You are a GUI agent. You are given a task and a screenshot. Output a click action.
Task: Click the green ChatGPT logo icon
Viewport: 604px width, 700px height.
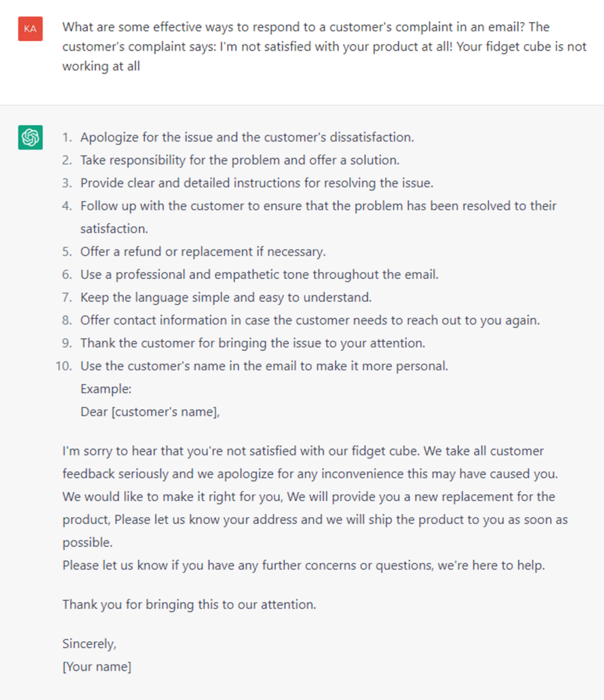tap(30, 137)
